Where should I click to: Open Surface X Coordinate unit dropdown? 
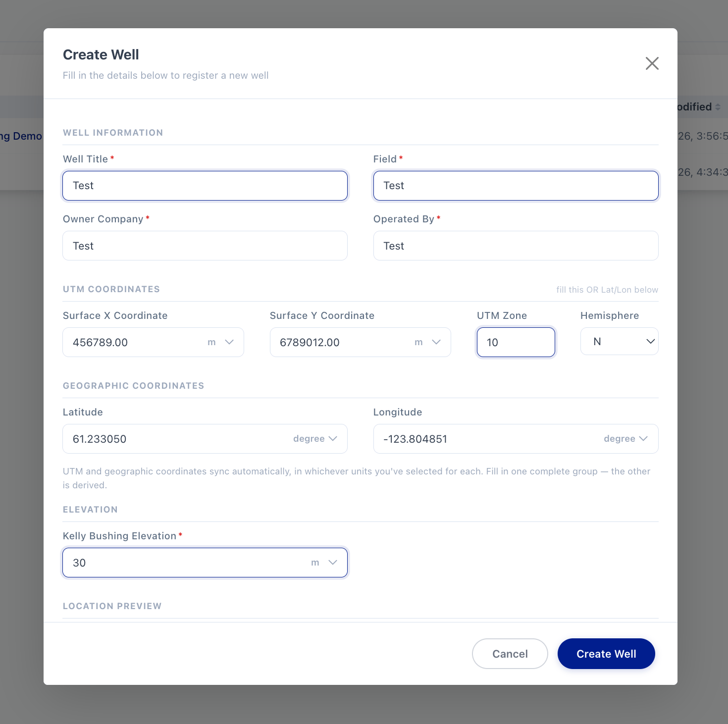coord(221,342)
